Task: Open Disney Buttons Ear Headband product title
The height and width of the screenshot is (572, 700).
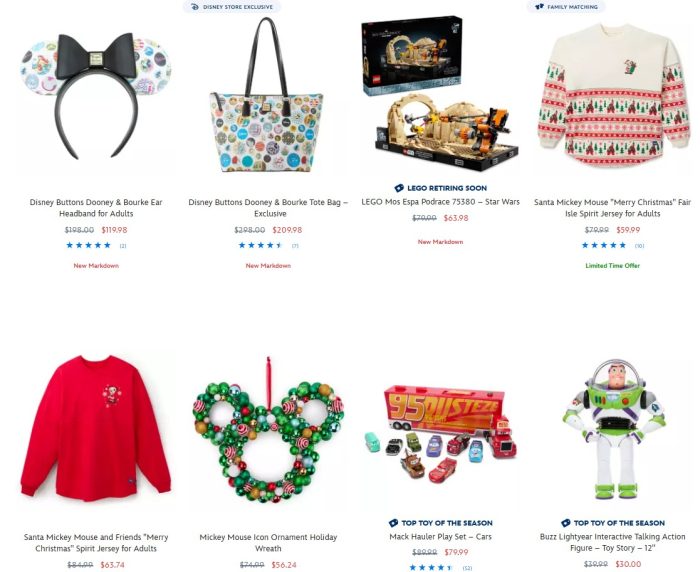Action: click(x=96, y=208)
